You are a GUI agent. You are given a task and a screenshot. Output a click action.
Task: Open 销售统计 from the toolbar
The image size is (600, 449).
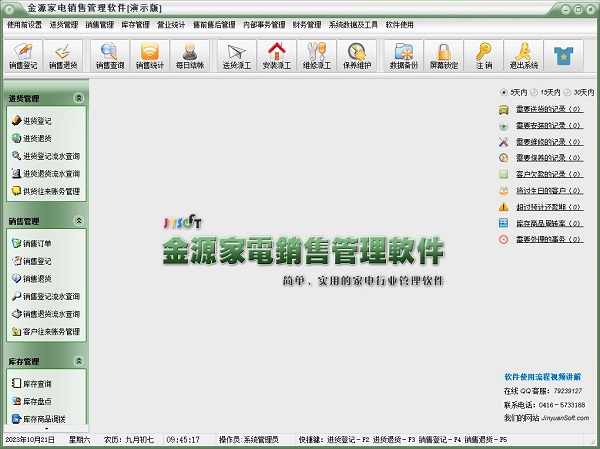click(x=149, y=55)
